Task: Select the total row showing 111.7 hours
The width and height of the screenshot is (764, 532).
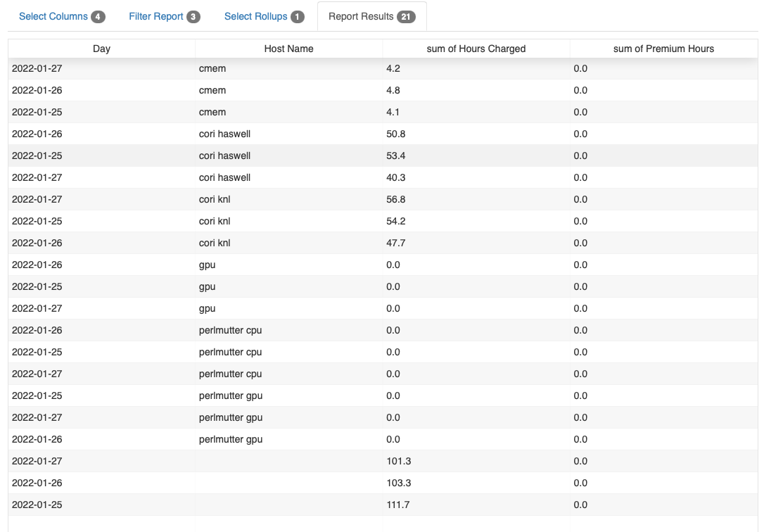Action: tap(281, 505)
